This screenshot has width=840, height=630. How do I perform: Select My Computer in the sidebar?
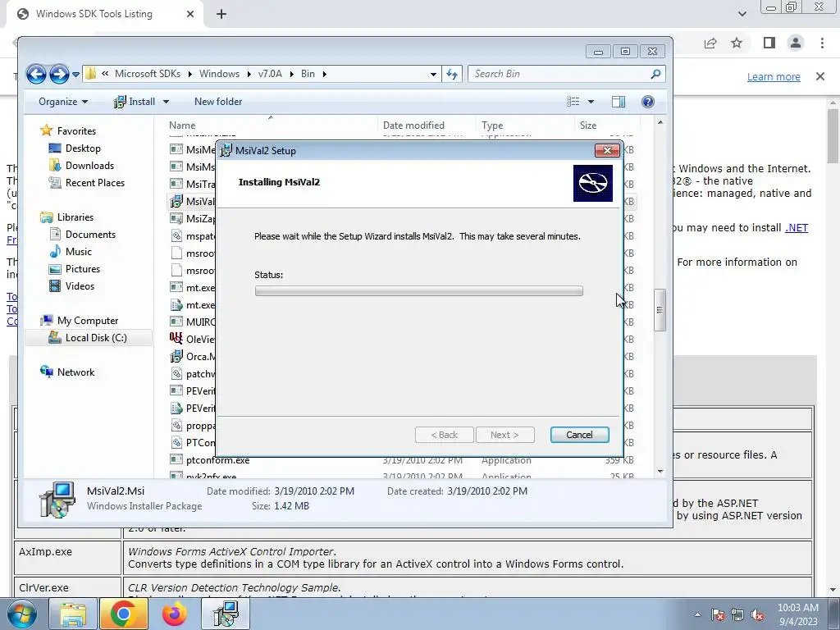coord(87,321)
